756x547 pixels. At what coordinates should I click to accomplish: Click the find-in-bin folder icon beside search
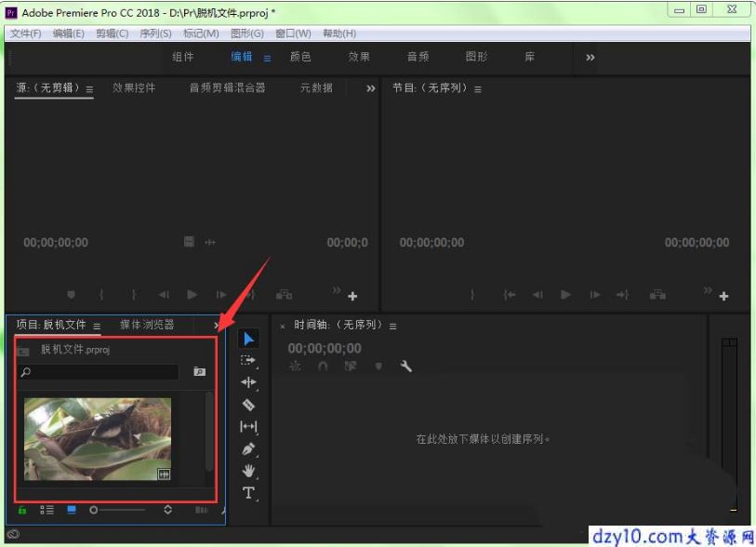199,371
